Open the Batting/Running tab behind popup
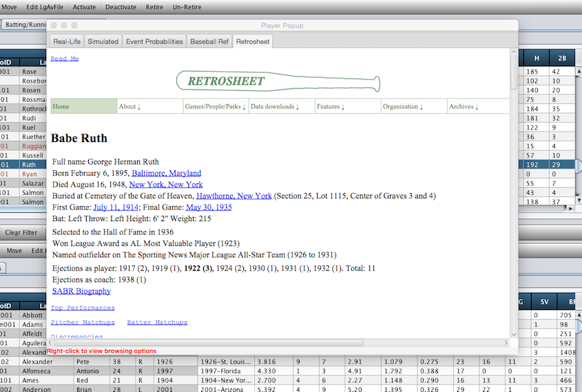The image size is (582, 392). tap(25, 25)
